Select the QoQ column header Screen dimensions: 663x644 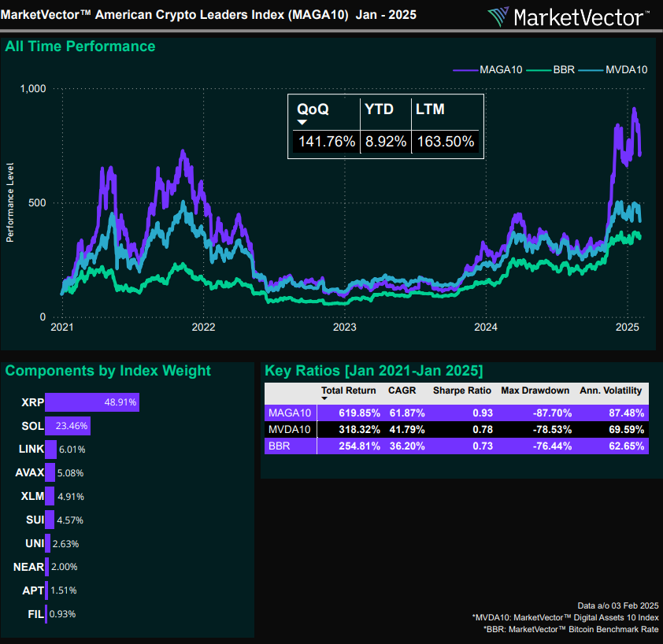313,109
